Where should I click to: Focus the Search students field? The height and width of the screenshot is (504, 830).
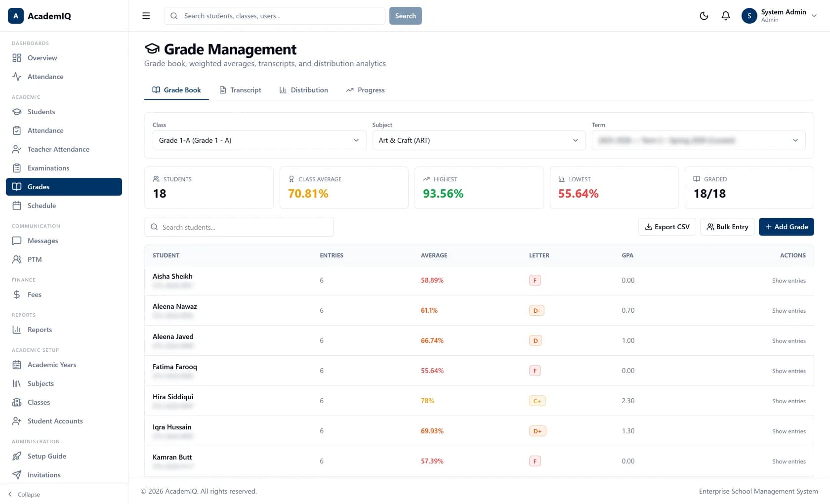tap(239, 227)
